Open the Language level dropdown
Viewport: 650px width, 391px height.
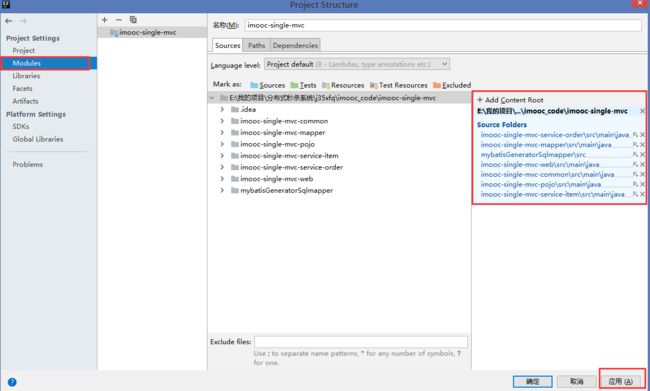click(x=357, y=64)
